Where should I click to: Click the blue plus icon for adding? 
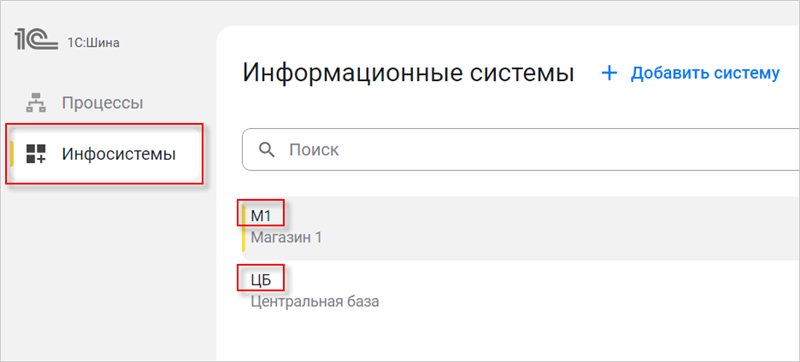tap(609, 73)
